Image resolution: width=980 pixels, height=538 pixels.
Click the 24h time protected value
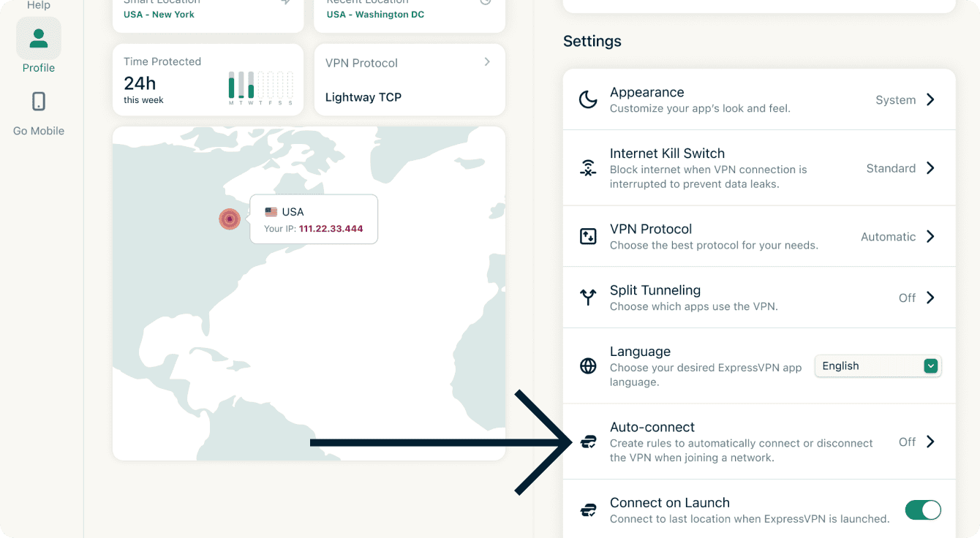click(x=140, y=83)
